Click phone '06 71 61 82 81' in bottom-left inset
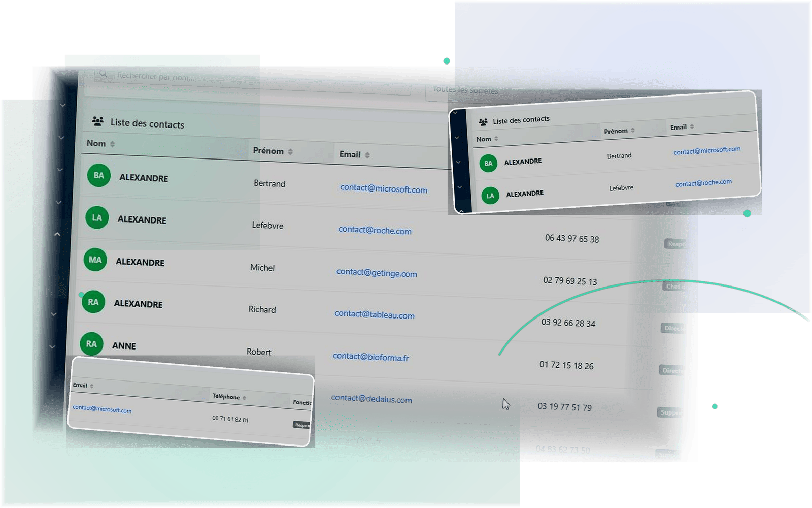The image size is (812, 508). (x=230, y=419)
